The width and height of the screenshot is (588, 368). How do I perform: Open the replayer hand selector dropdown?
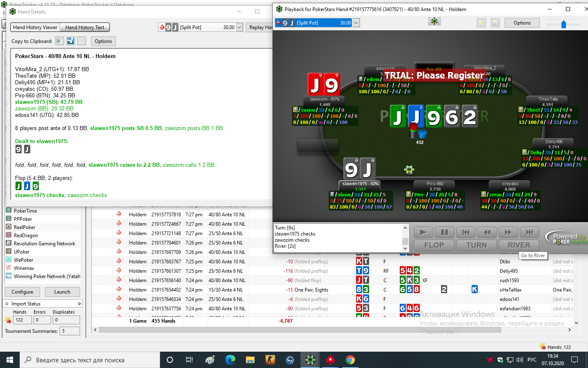click(356, 23)
